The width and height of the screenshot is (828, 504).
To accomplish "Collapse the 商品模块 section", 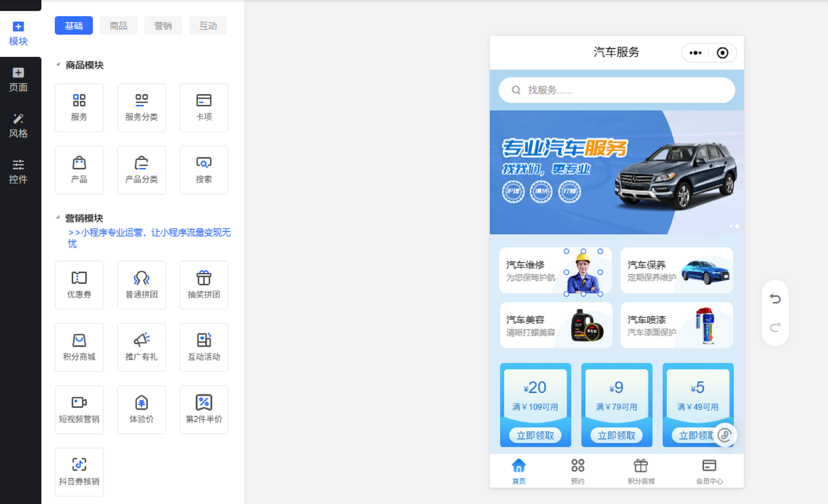I will (x=58, y=64).
